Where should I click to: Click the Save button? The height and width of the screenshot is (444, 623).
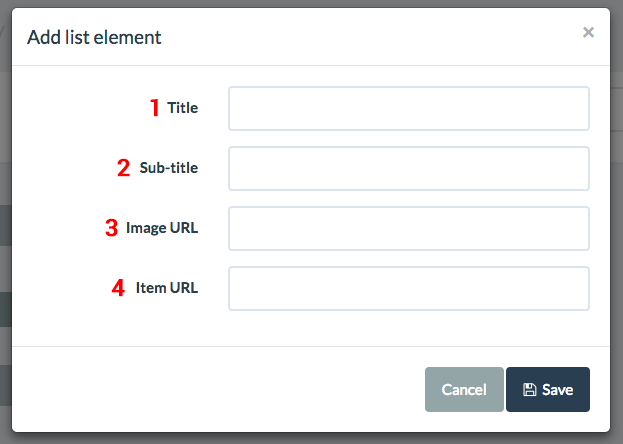point(548,390)
